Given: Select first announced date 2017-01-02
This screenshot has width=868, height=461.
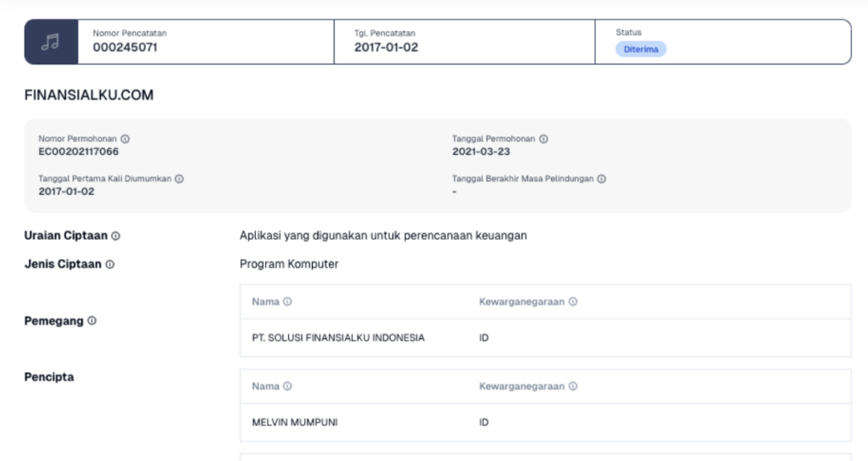Looking at the screenshot, I should tap(66, 192).
